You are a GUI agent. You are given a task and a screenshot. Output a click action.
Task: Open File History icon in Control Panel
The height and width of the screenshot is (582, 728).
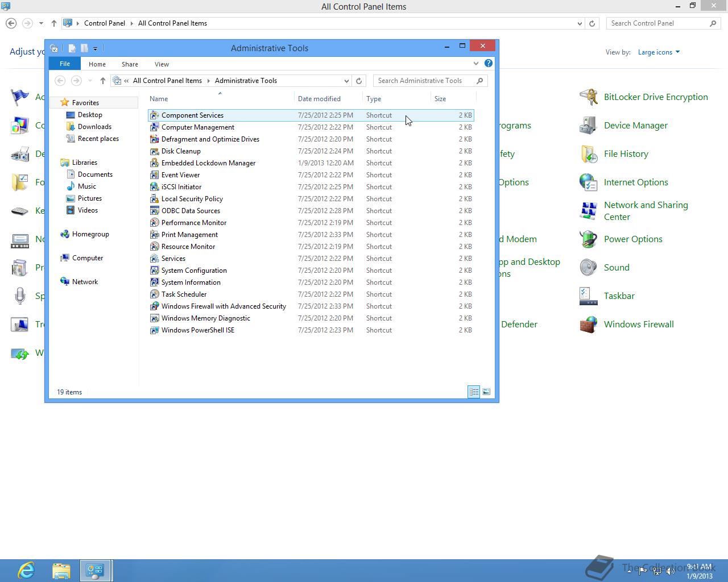[x=588, y=154]
